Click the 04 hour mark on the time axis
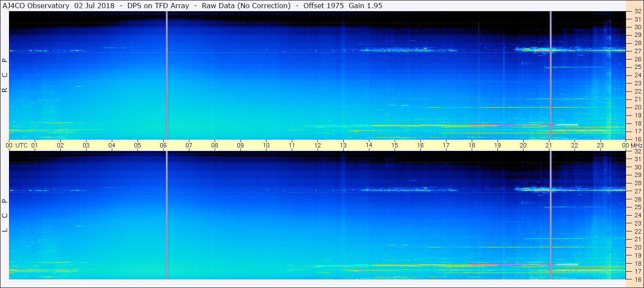 coord(112,145)
